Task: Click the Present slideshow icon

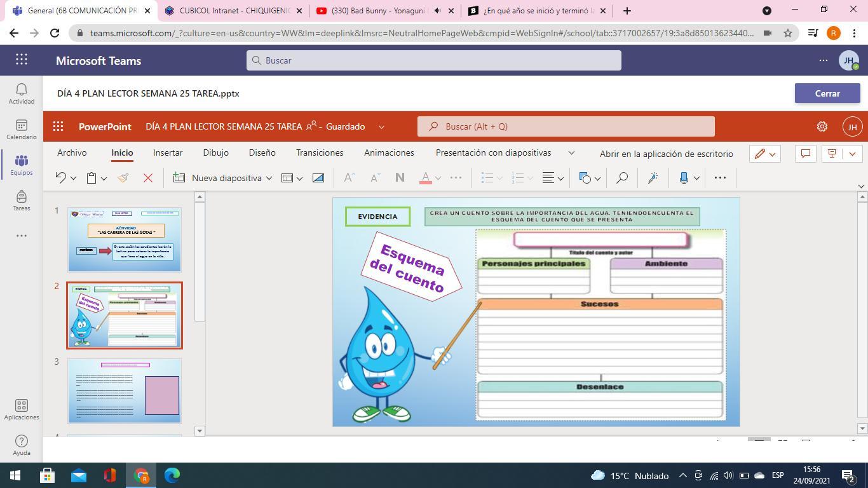Action: click(832, 154)
